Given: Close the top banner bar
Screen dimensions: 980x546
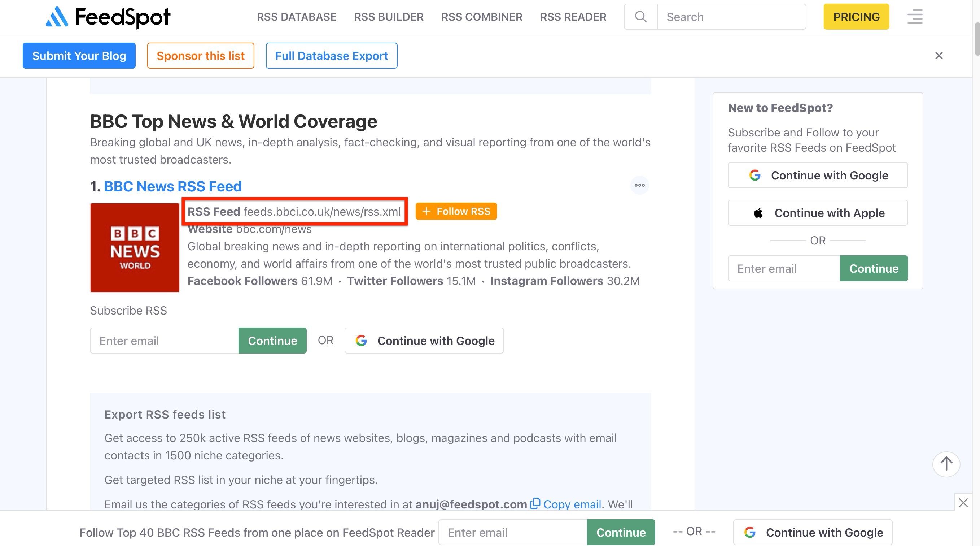Looking at the screenshot, I should (x=939, y=56).
